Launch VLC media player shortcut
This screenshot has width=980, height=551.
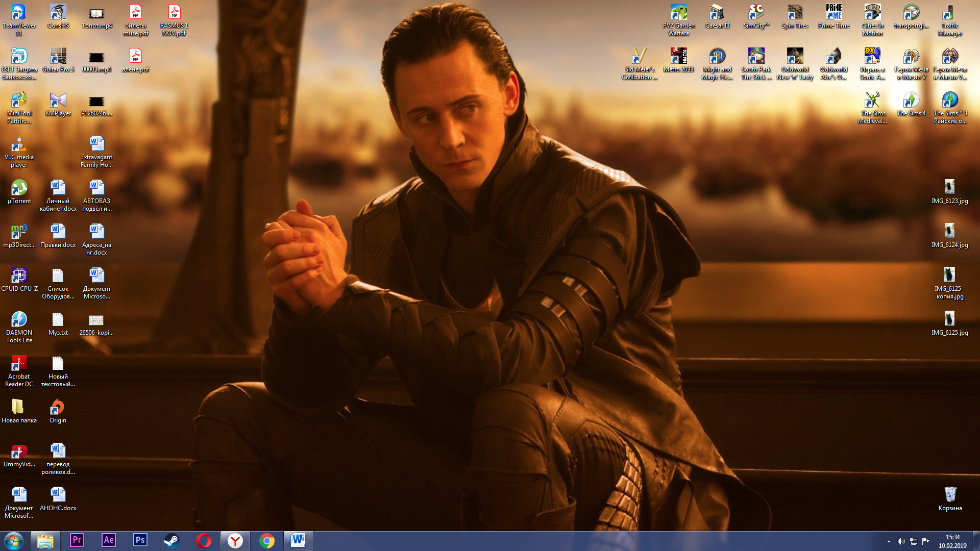point(19,152)
